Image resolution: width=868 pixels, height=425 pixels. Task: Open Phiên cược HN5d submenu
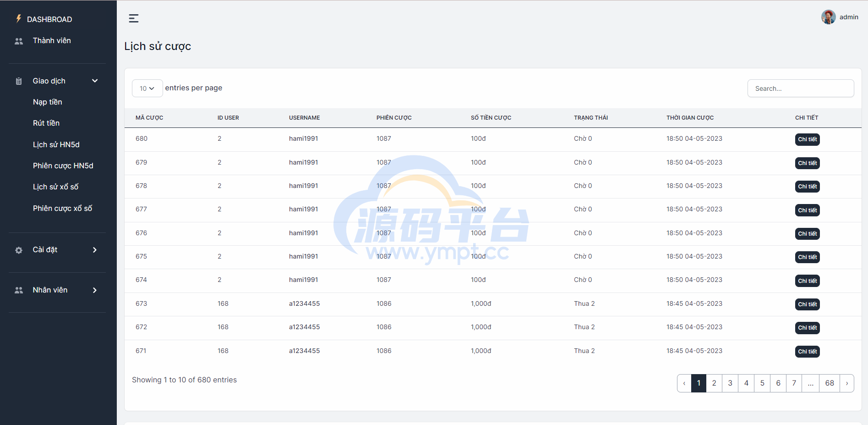(x=63, y=166)
